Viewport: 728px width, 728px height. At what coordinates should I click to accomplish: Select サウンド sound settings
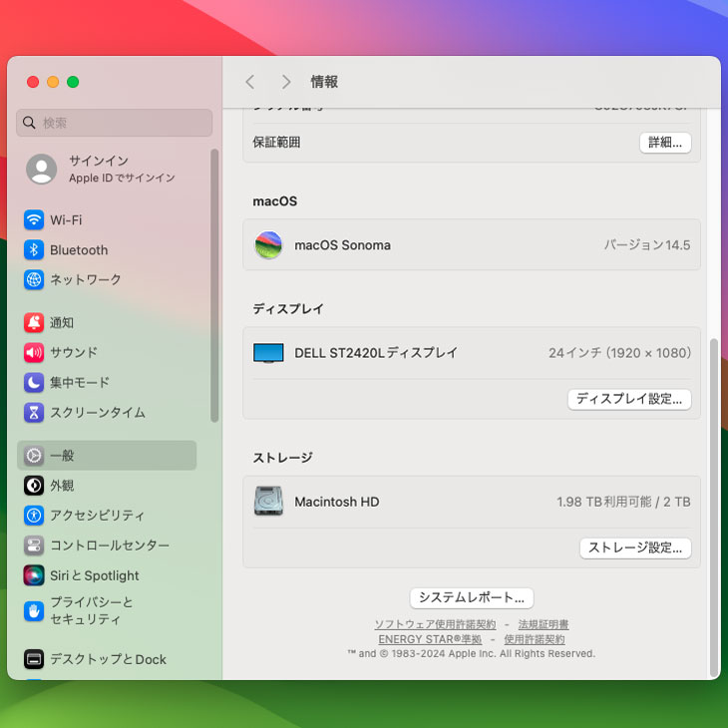click(x=73, y=353)
